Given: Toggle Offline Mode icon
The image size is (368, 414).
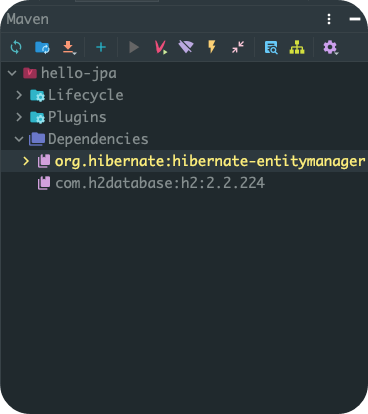Looking at the screenshot, I should [186, 47].
